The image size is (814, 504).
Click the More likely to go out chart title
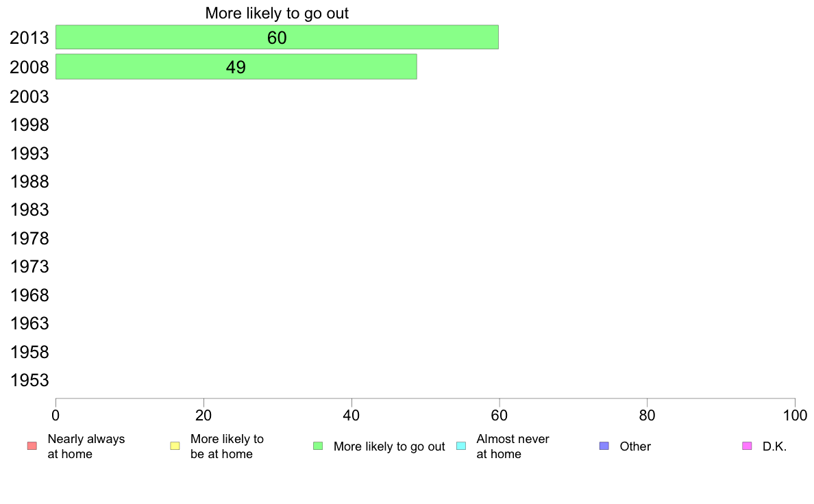point(277,14)
